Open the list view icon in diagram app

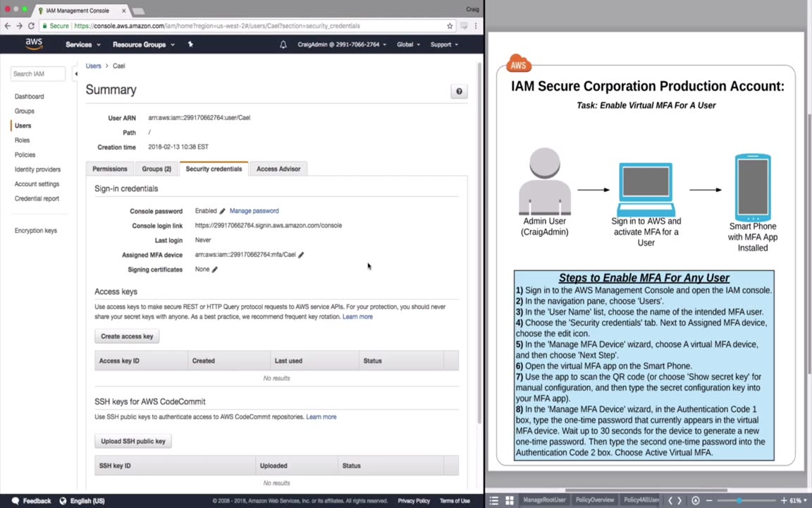(493, 500)
